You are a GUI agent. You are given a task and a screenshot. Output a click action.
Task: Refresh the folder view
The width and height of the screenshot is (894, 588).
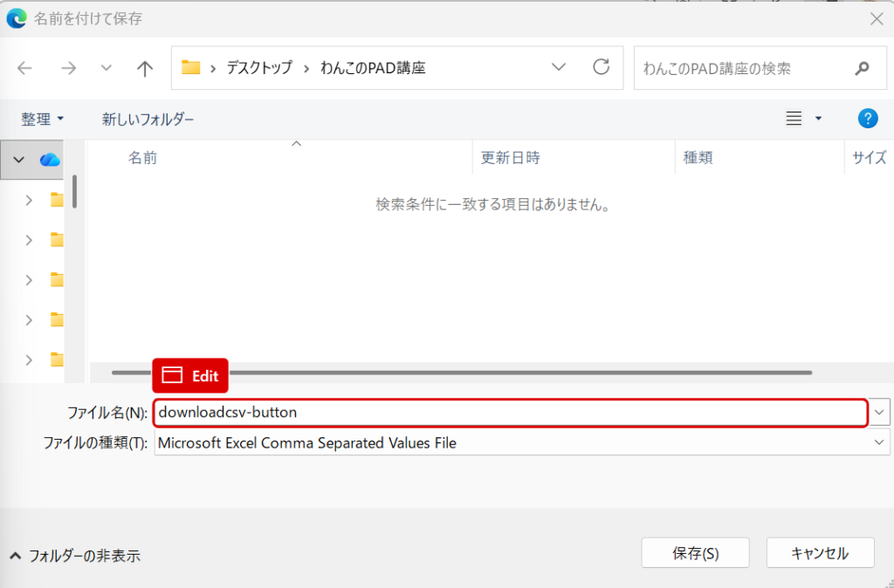pyautogui.click(x=601, y=67)
